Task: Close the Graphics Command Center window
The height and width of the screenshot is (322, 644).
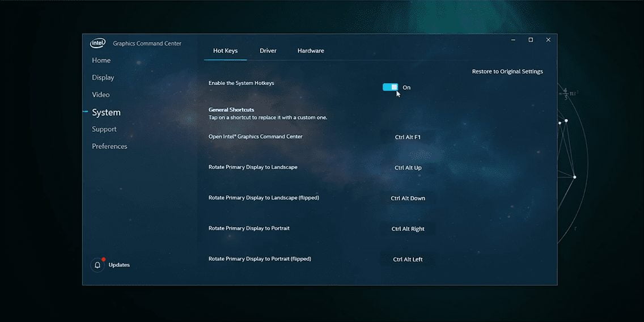Action: [548, 40]
